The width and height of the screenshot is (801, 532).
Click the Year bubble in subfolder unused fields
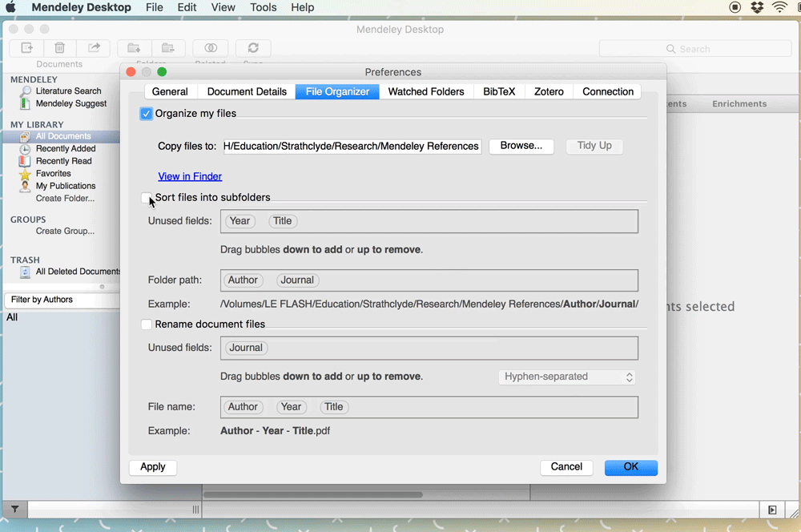click(x=239, y=221)
